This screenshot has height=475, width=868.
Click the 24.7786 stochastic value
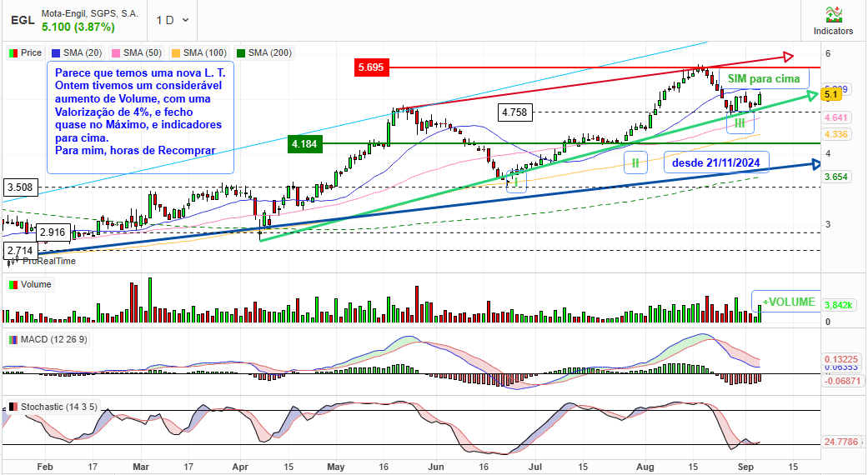point(841,442)
